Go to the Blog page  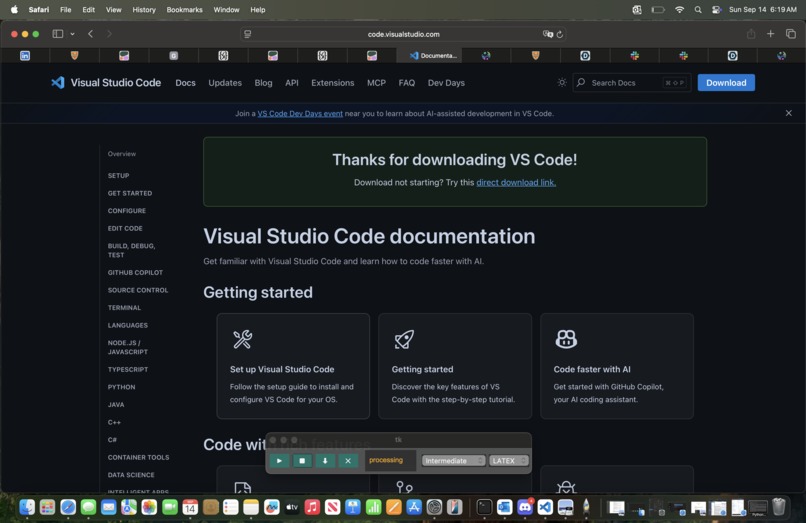click(x=263, y=83)
